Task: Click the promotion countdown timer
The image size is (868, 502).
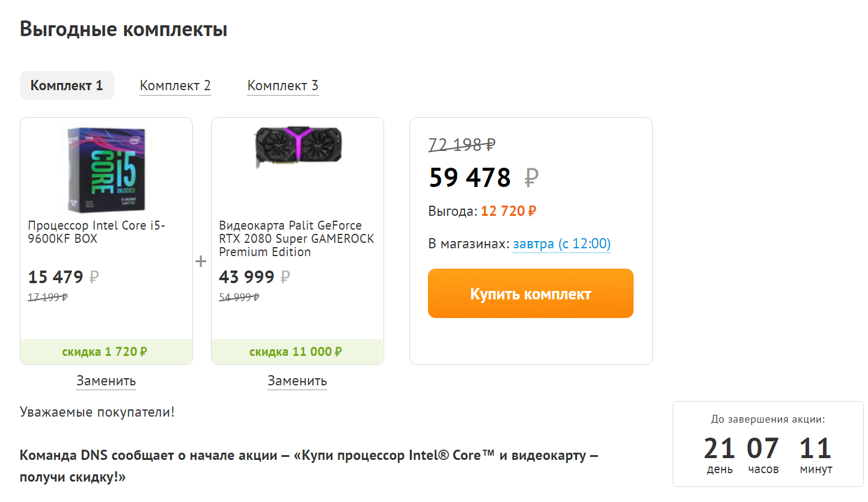Action: tap(768, 449)
